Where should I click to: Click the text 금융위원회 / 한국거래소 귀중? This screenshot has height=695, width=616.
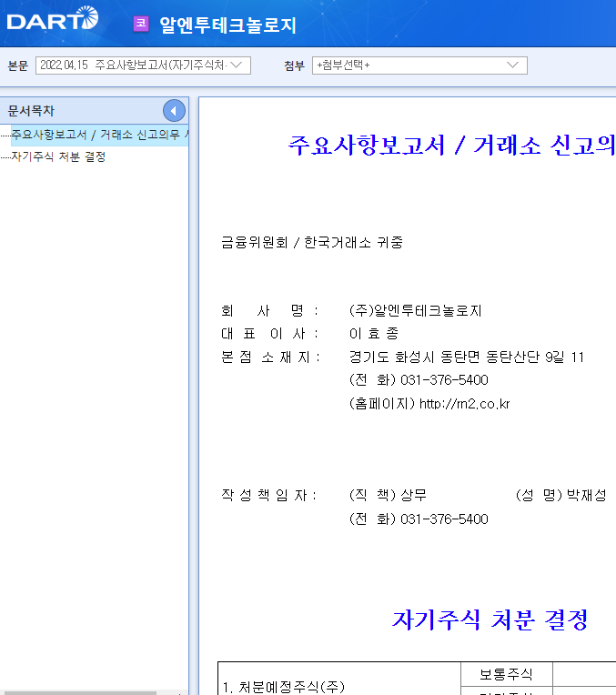(x=312, y=243)
